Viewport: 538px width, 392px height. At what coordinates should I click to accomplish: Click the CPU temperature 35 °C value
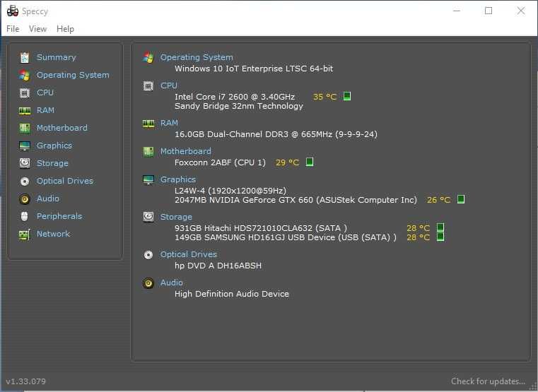coord(324,97)
